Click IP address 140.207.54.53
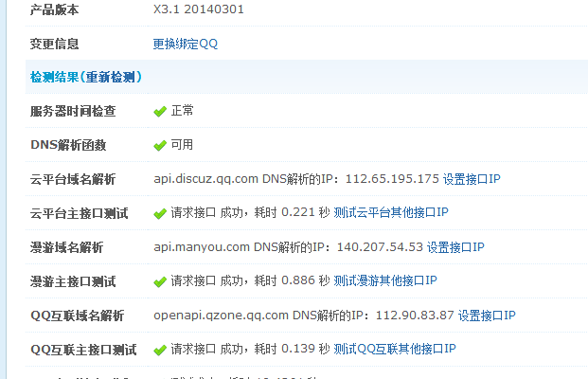Viewport: 588px width, 379px height. click(x=380, y=247)
